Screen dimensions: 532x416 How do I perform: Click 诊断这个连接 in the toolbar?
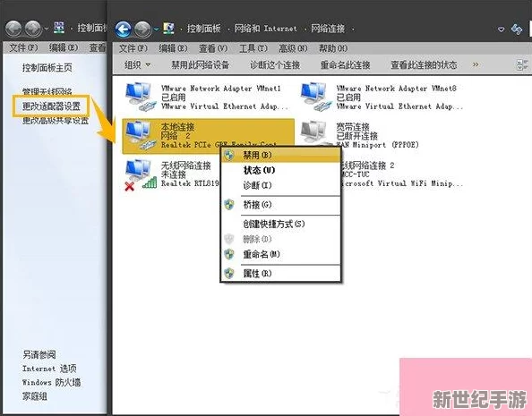[x=275, y=64]
